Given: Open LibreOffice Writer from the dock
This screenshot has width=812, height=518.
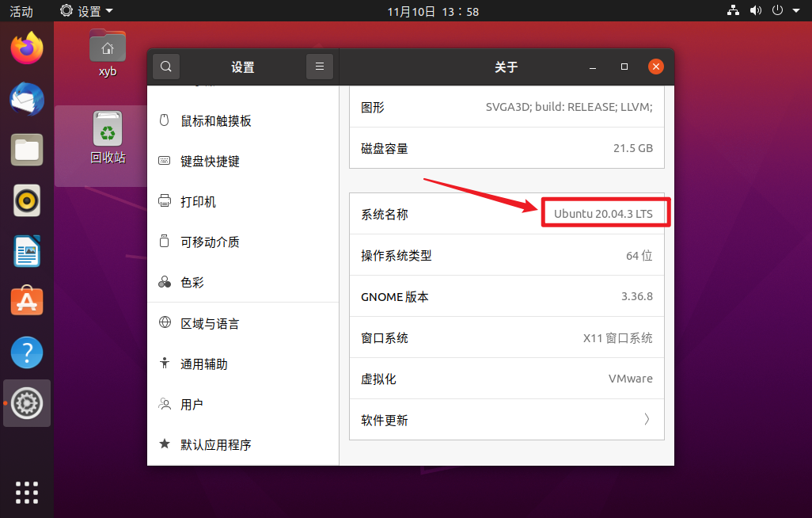Looking at the screenshot, I should (27, 252).
